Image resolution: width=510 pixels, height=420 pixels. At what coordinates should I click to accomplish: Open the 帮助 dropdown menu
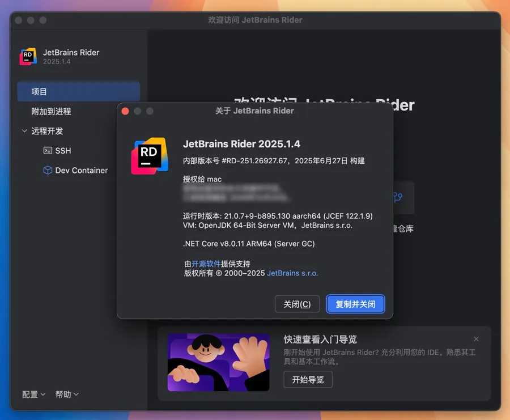pos(67,394)
